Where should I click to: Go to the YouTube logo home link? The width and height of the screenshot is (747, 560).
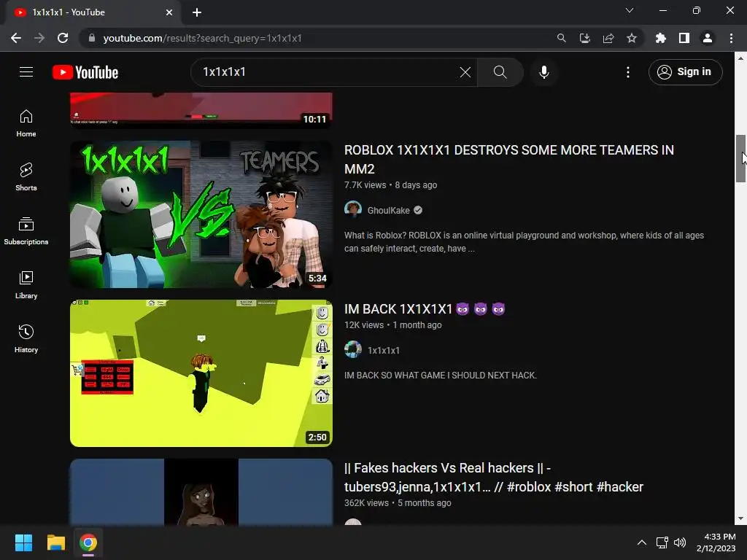click(x=85, y=72)
